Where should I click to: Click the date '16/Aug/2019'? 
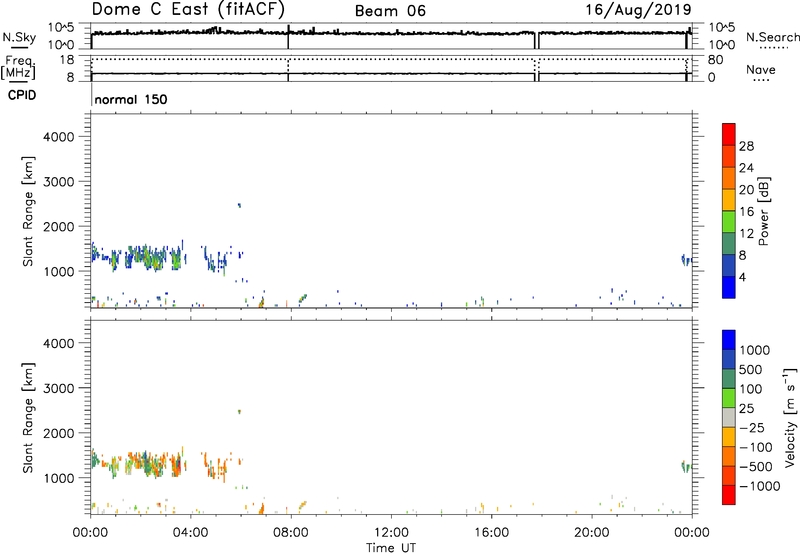tap(638, 10)
